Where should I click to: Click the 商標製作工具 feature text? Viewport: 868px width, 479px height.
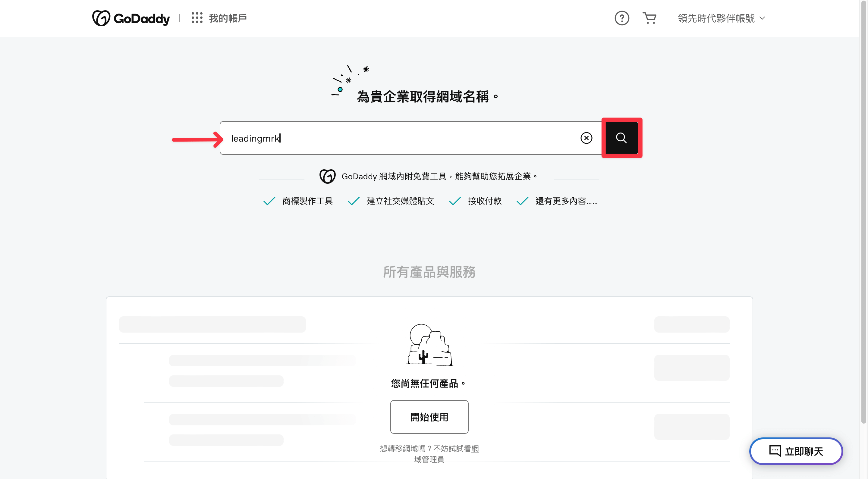[x=307, y=201]
